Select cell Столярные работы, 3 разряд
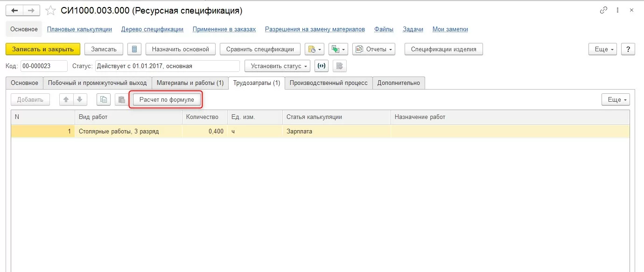 128,132
